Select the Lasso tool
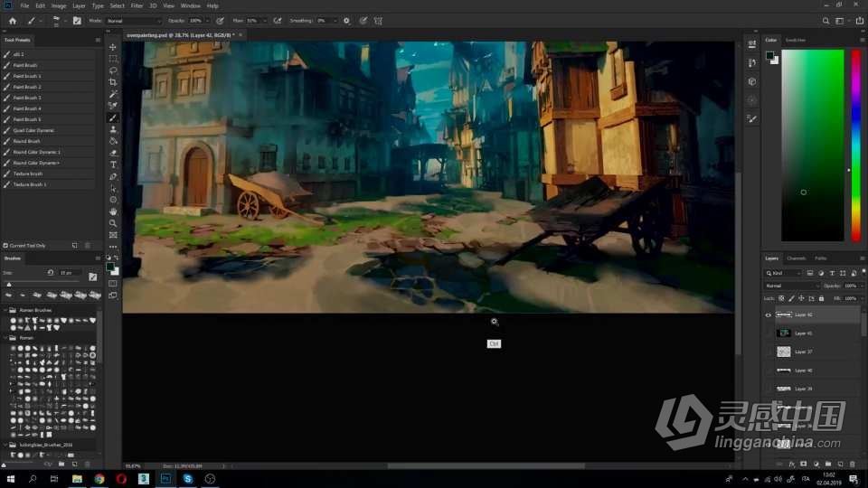 (x=113, y=70)
